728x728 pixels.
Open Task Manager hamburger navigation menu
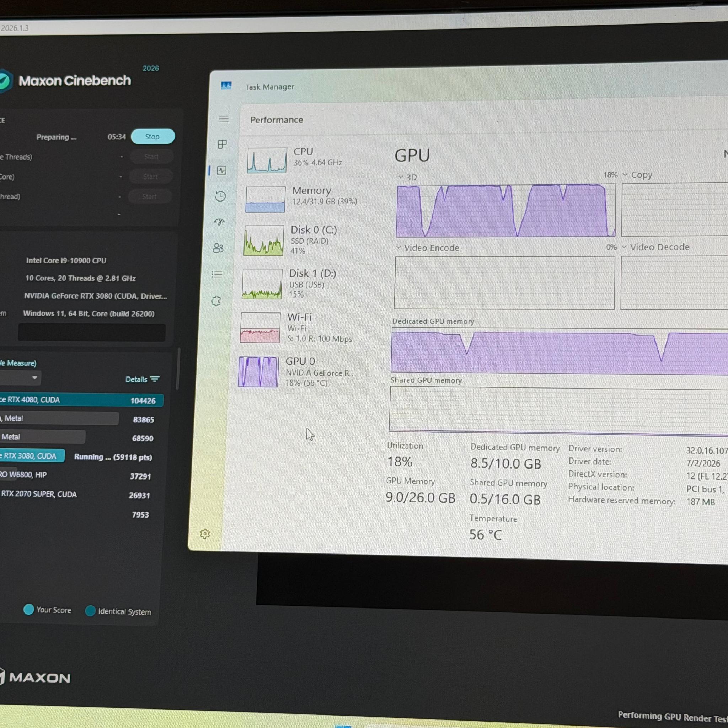tap(224, 119)
